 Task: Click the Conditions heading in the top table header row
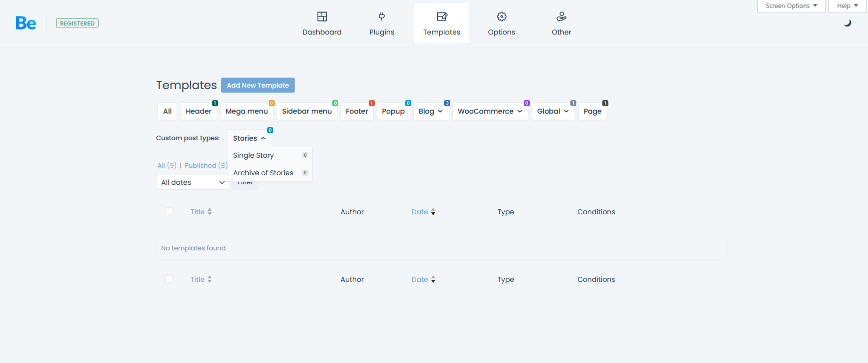[x=596, y=212]
